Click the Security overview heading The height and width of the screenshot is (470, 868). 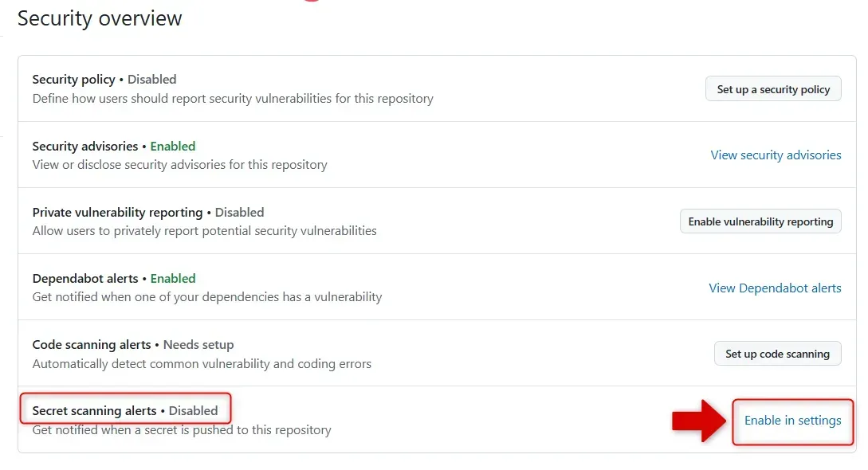(100, 18)
